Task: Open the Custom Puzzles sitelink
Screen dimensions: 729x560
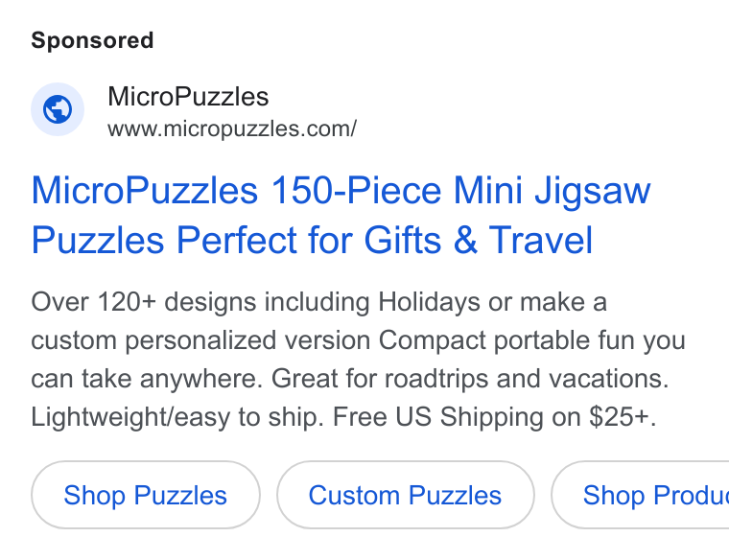Action: (406, 495)
